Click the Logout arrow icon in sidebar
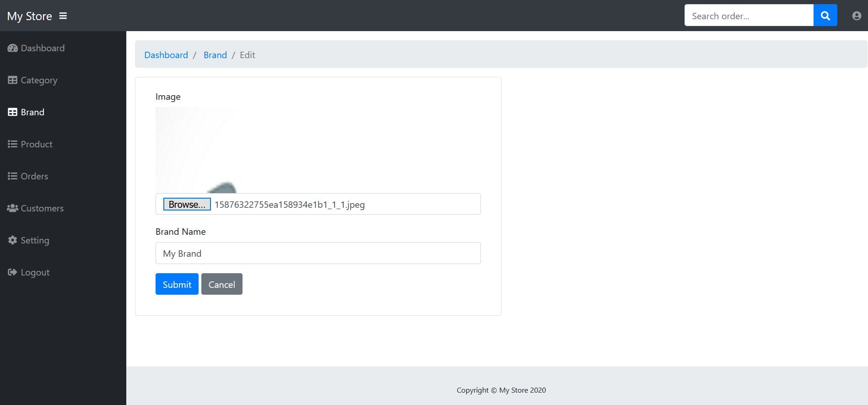Viewport: 868px width, 405px height. click(13, 272)
